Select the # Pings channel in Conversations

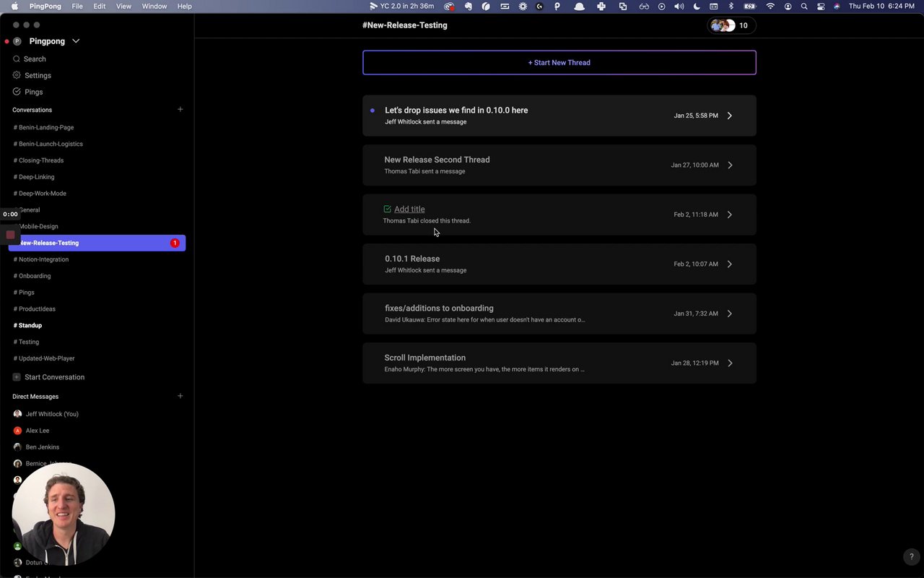click(x=24, y=293)
